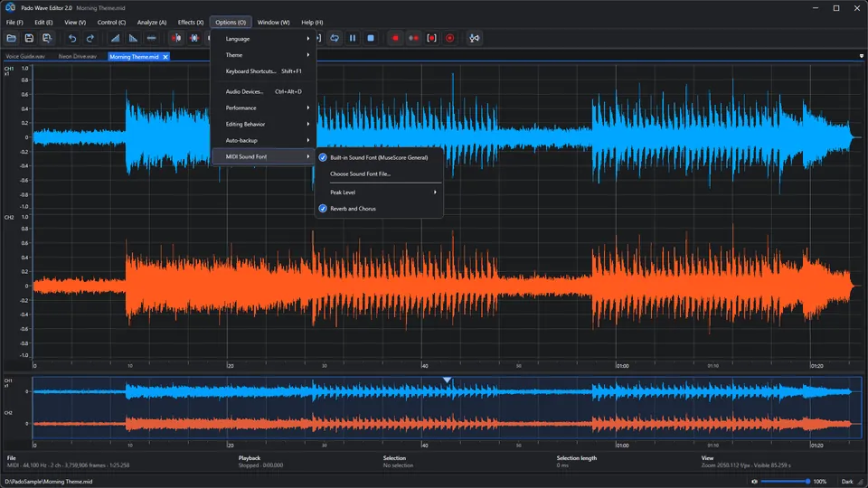Click the bracketed record selection icon
The width and height of the screenshot is (868, 488).
(432, 38)
